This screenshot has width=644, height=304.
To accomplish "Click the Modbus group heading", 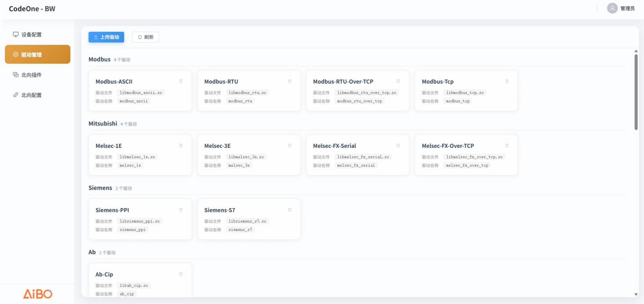I will coord(100,59).
